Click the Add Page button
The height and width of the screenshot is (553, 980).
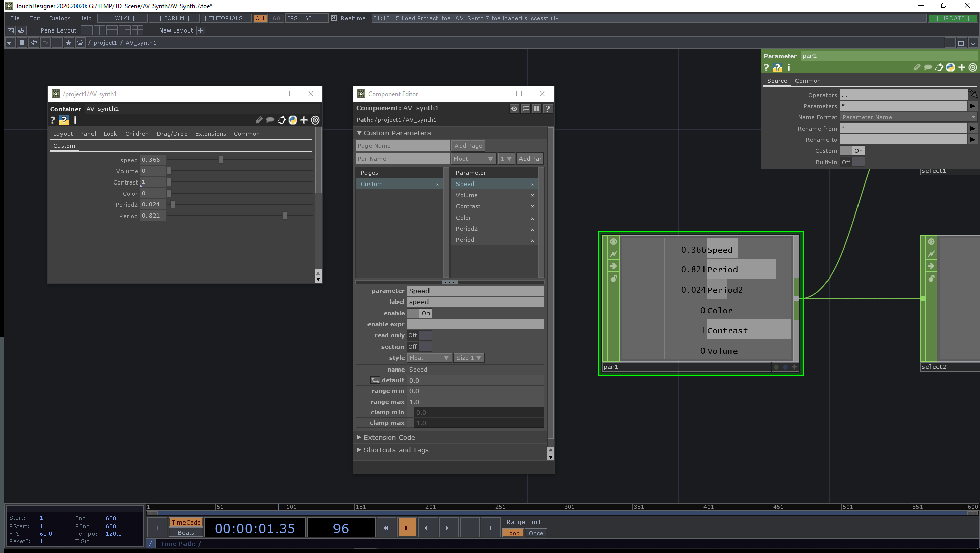click(x=468, y=146)
